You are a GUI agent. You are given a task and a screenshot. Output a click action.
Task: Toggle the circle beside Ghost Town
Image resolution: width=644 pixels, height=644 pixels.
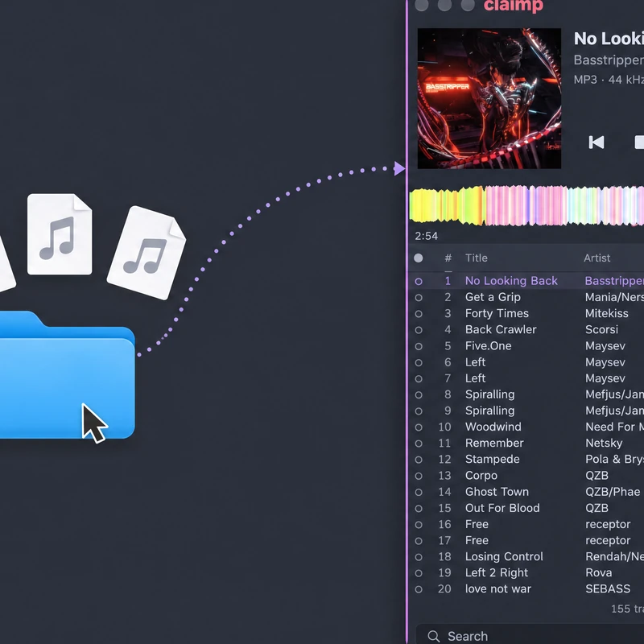tap(419, 492)
